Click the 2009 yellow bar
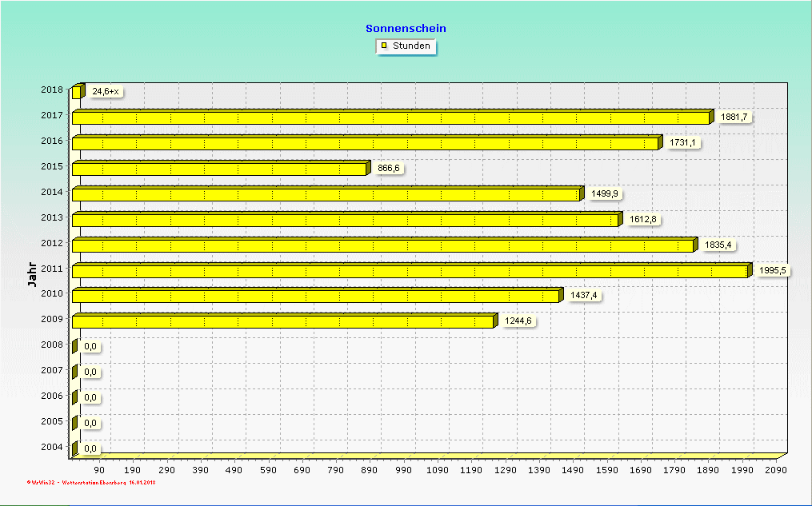Image resolution: width=812 pixels, height=506 pixels. [x=282, y=322]
